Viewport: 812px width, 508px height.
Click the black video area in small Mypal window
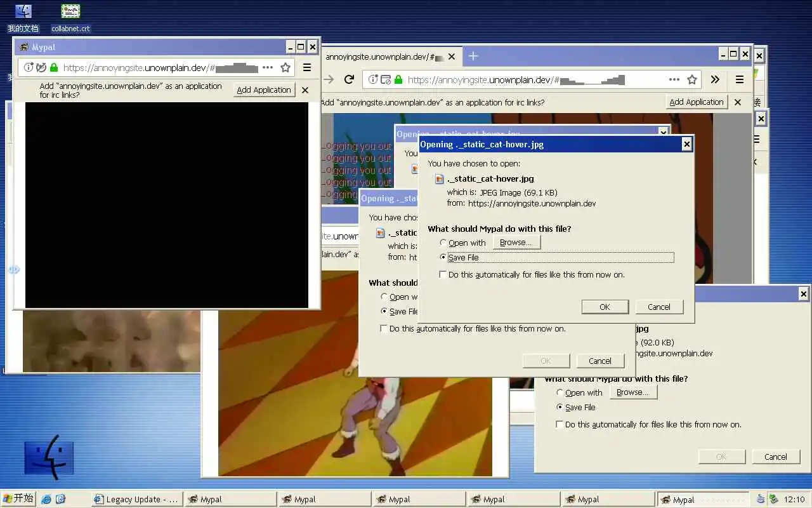[x=167, y=205]
